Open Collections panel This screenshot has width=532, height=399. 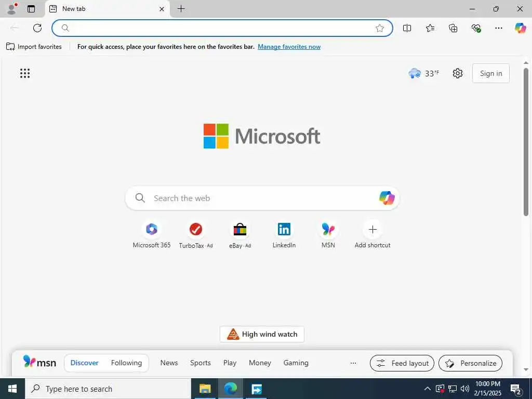click(453, 28)
